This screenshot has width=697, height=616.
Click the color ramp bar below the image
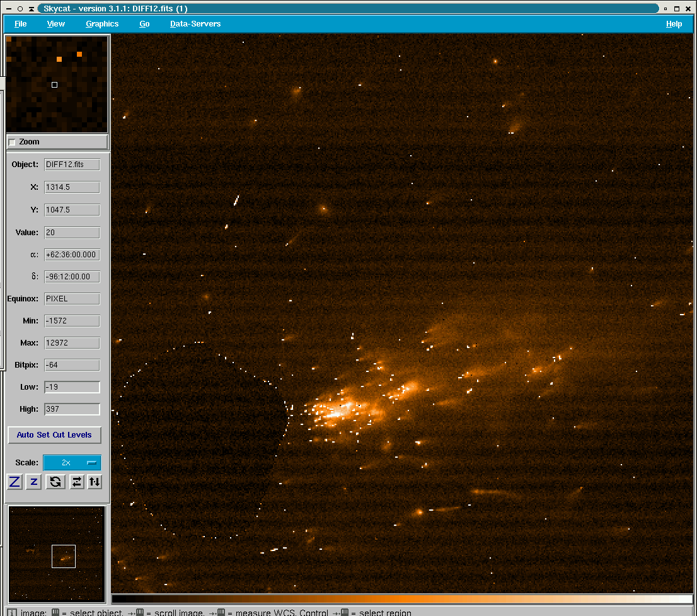(402, 599)
